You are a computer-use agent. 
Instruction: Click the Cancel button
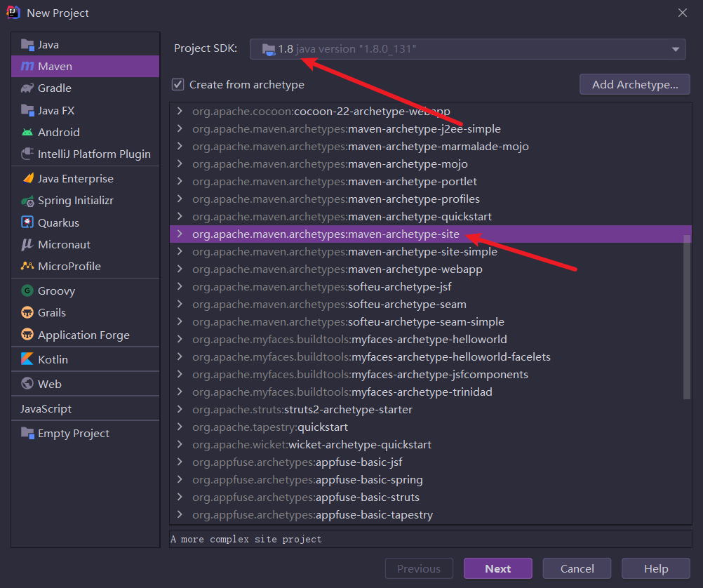pyautogui.click(x=577, y=569)
